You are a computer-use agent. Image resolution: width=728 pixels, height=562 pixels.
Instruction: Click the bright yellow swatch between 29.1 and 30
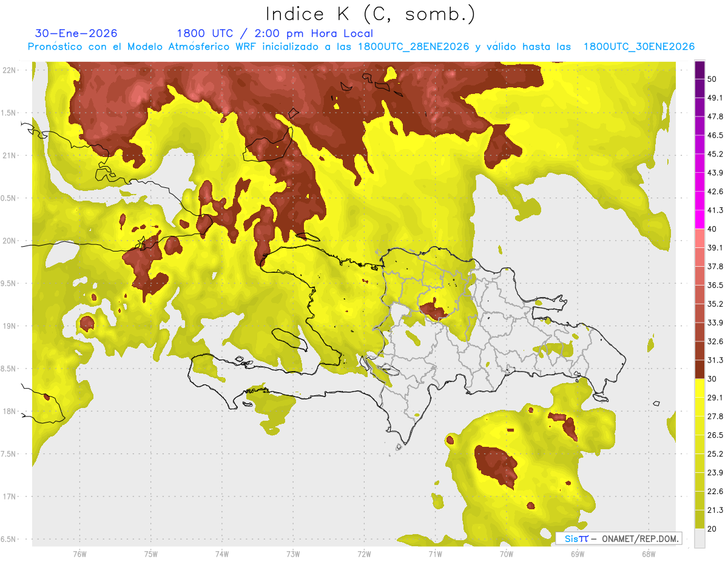pyautogui.click(x=699, y=388)
